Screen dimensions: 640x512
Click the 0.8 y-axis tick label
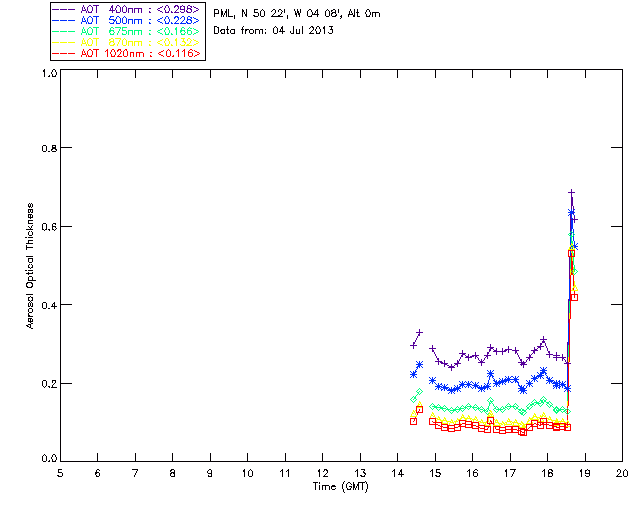pyautogui.click(x=49, y=149)
